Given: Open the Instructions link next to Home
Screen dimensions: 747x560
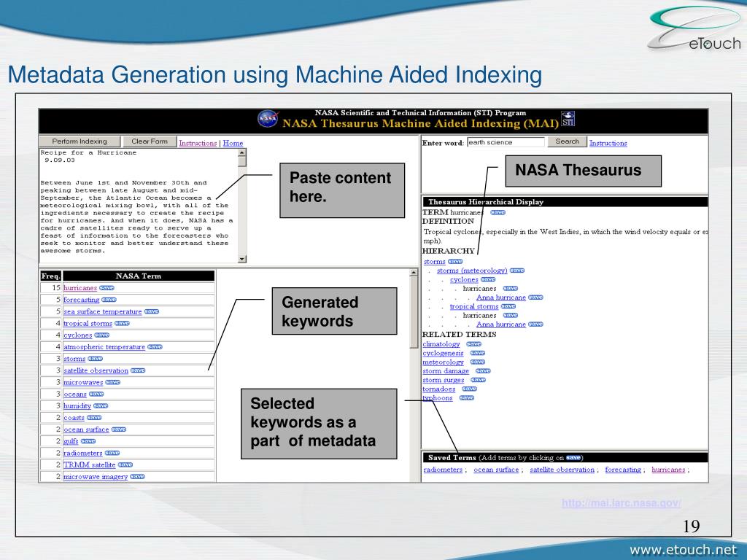Looking at the screenshot, I should pos(198,143).
